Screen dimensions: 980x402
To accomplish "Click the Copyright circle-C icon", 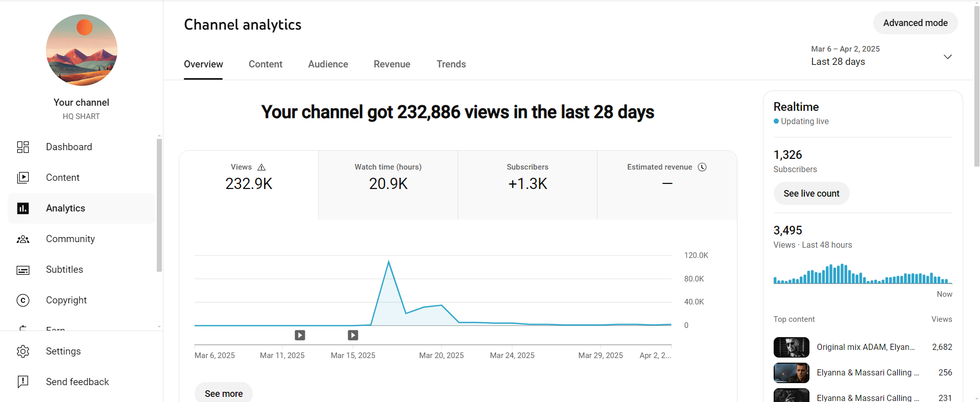I will [x=23, y=300].
